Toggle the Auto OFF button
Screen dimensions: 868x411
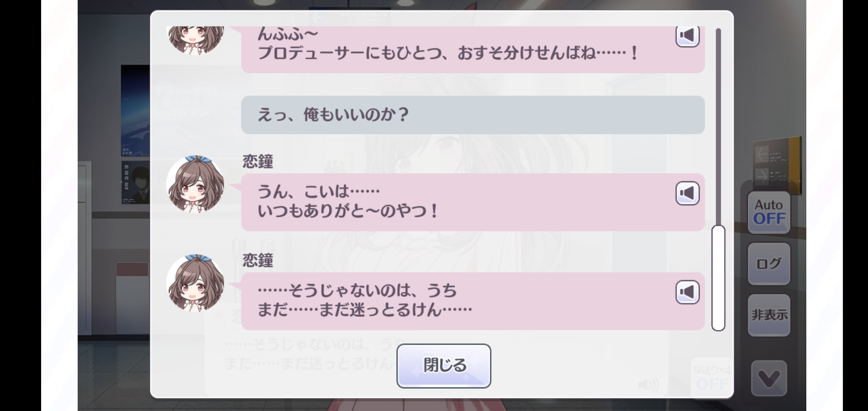click(769, 212)
